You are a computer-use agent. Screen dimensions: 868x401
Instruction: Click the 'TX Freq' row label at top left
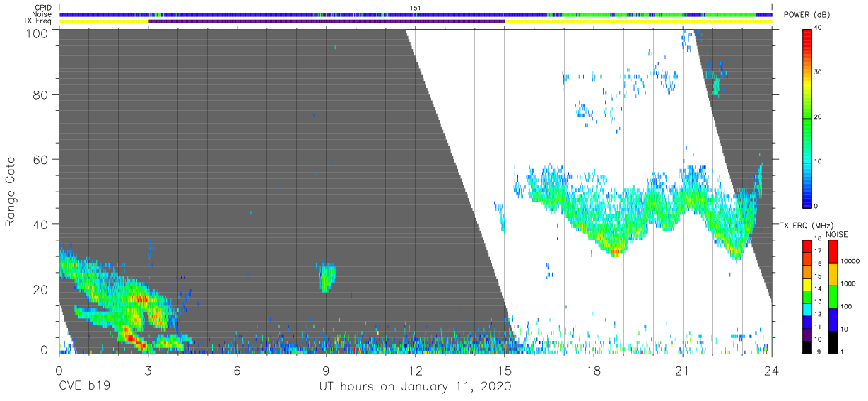click(39, 21)
